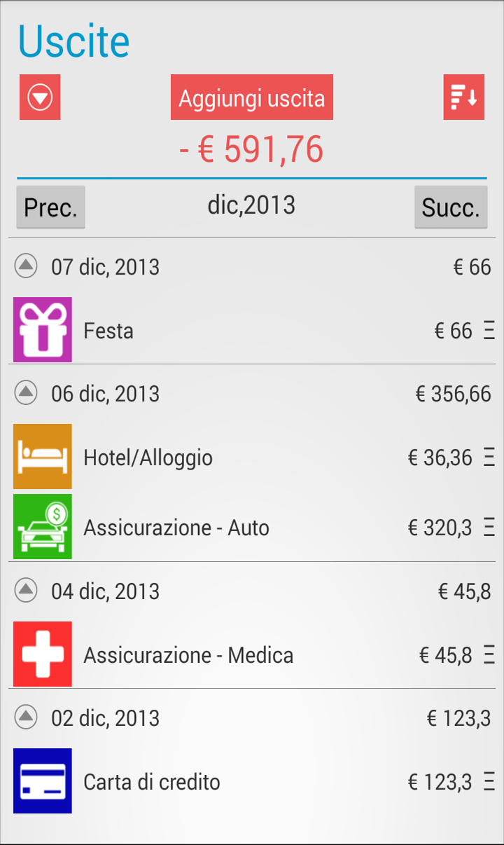Screen dimensions: 504x845
Task: Tap the sort order icon
Action: point(464,97)
